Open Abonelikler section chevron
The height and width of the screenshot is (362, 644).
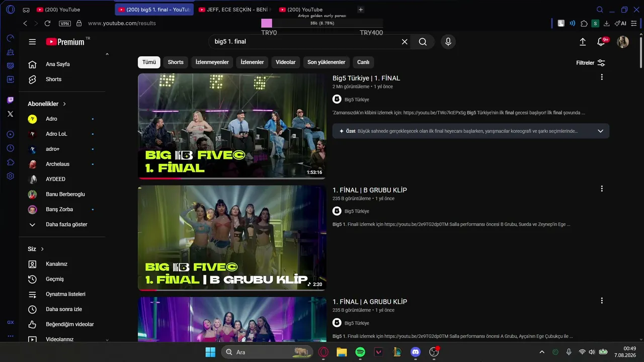64,104
